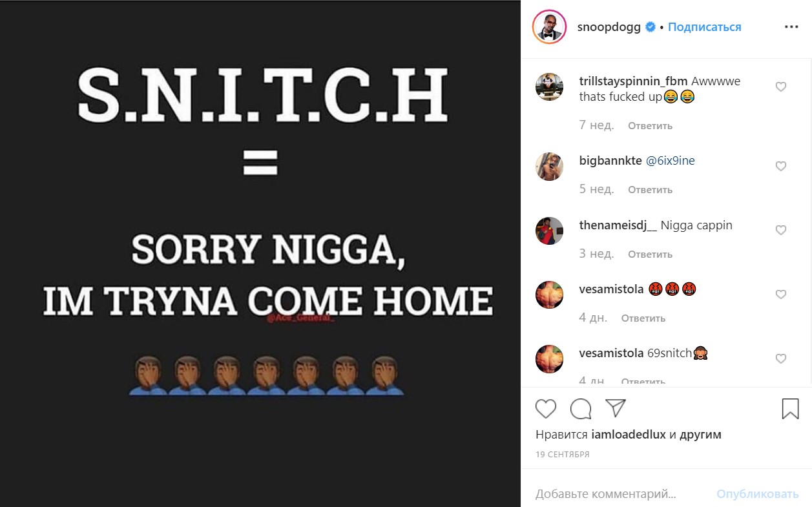Open the three-dot options menu
The width and height of the screenshot is (812, 507).
click(x=791, y=27)
